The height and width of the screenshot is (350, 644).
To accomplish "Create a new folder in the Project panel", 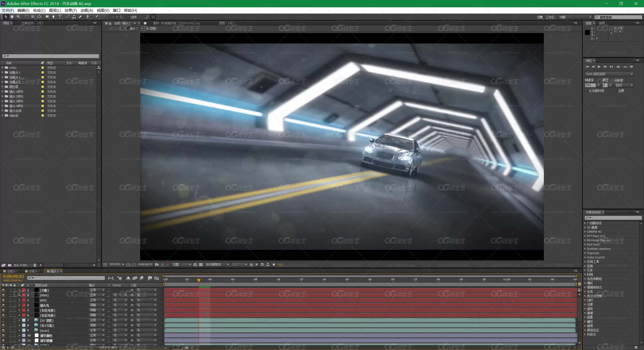I will (10, 265).
